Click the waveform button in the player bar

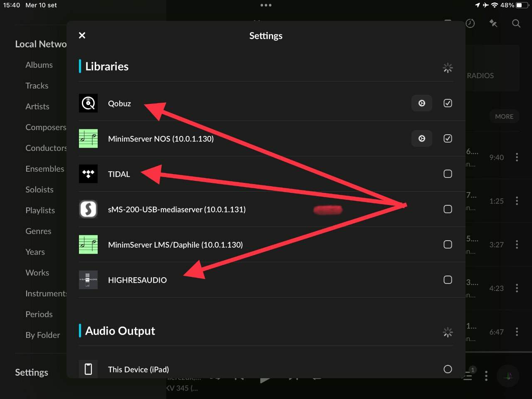click(x=508, y=376)
